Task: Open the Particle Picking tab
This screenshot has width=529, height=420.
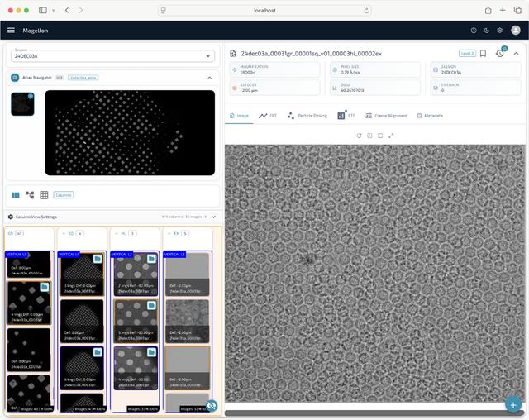Action: [x=307, y=116]
